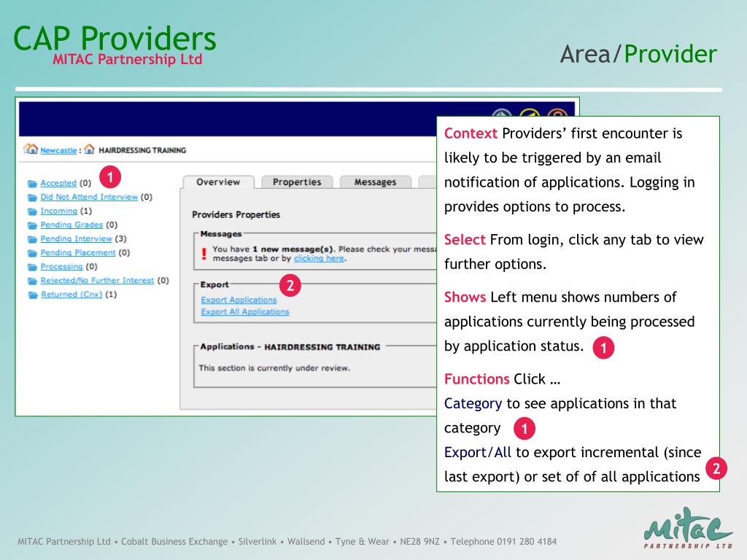The height and width of the screenshot is (560, 747).
Task: Open the Rejected/No Further Interest category
Action: (97, 281)
